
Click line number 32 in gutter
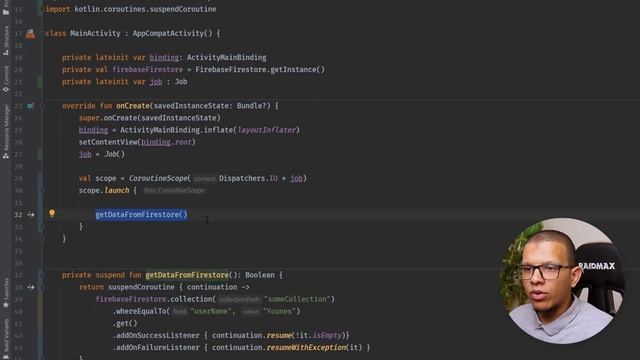pyautogui.click(x=18, y=215)
